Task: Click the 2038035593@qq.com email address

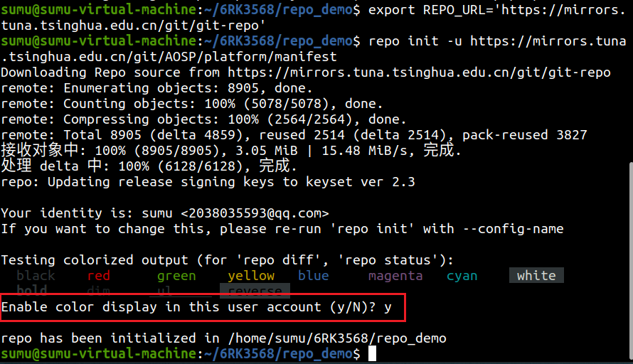Action: [x=259, y=213]
